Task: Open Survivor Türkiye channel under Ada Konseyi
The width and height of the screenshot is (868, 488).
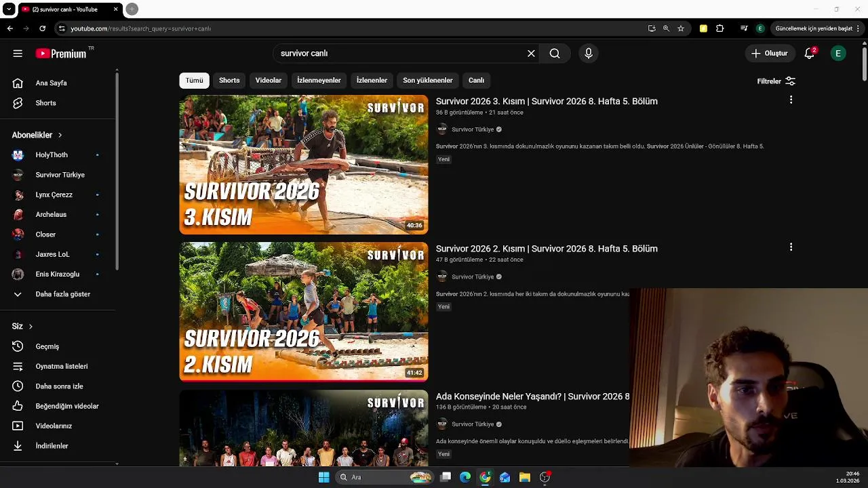Action: [473, 424]
